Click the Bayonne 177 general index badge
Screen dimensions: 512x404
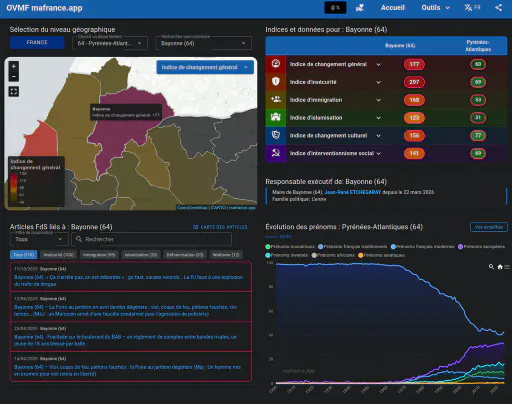tap(414, 64)
